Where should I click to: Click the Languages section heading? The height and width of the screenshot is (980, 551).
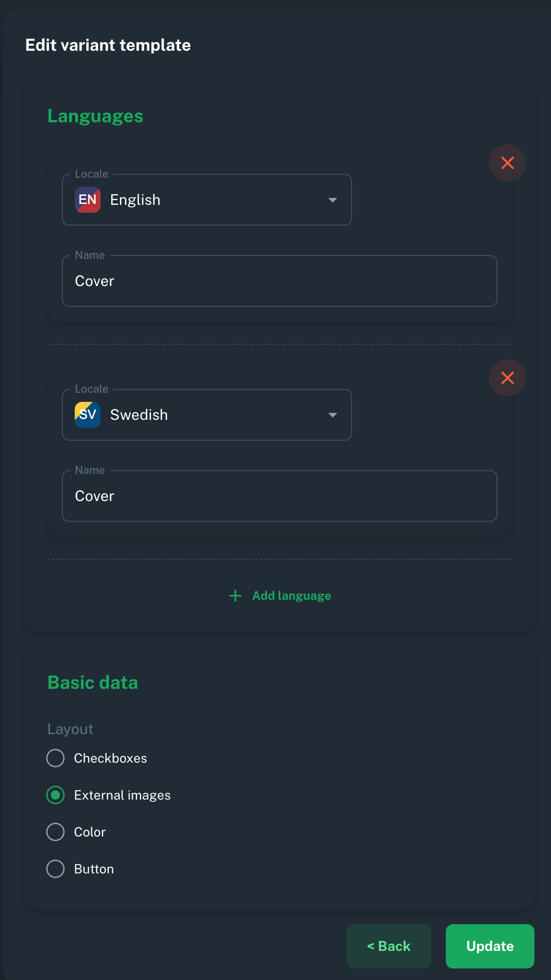point(96,116)
